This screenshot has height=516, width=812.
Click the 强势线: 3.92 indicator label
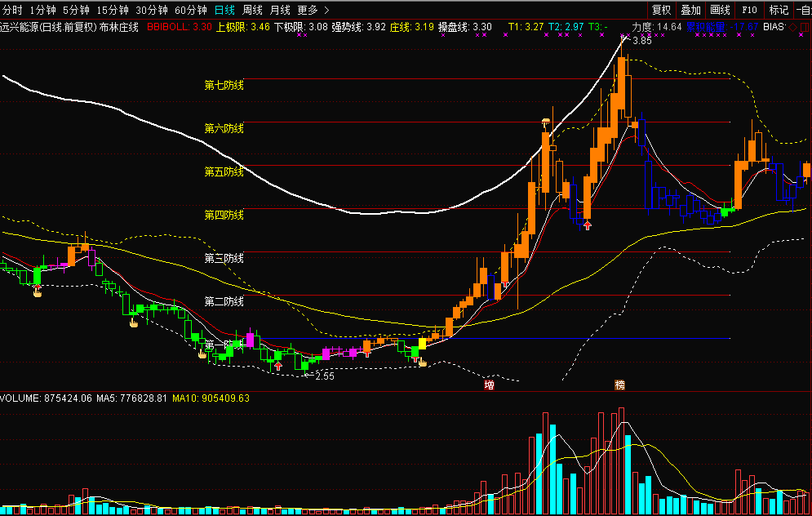point(359,27)
